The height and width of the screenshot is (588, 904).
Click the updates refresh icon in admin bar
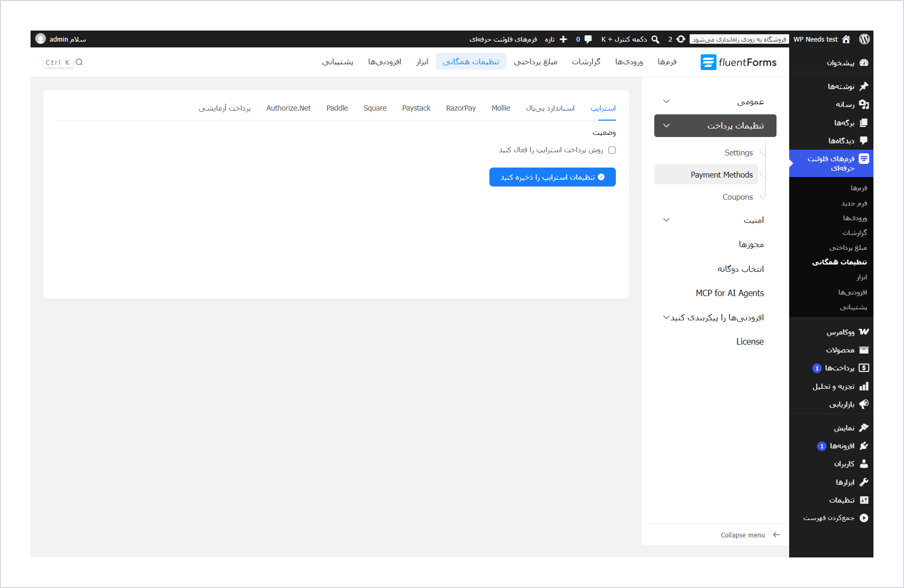click(x=681, y=39)
